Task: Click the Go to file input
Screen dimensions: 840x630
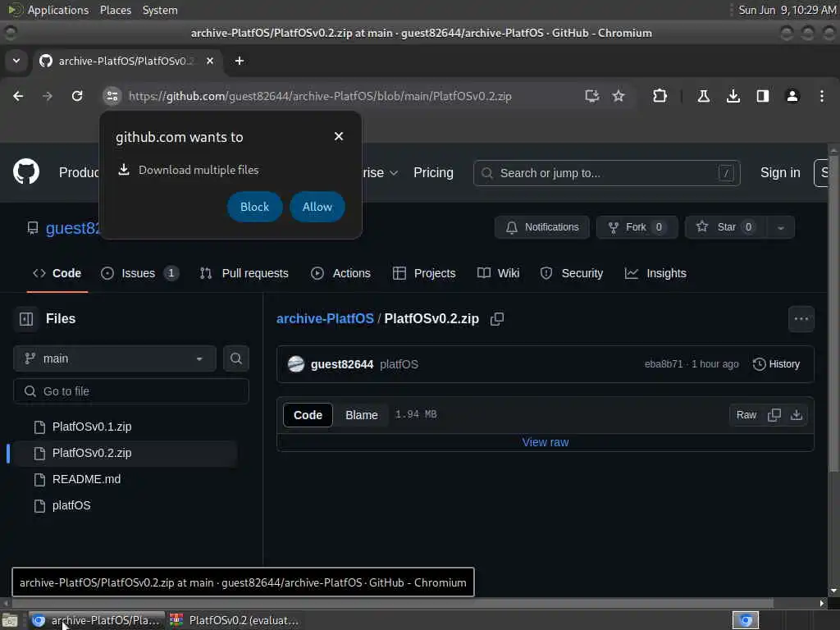Action: 131,391
